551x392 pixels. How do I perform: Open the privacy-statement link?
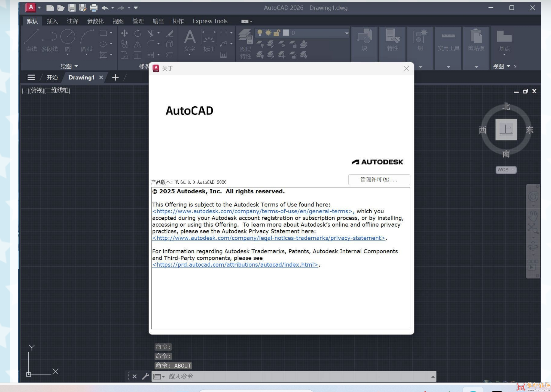(x=269, y=238)
